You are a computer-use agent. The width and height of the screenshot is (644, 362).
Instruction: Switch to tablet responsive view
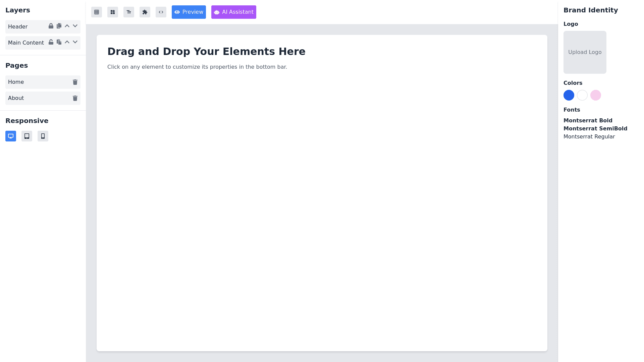click(27, 136)
